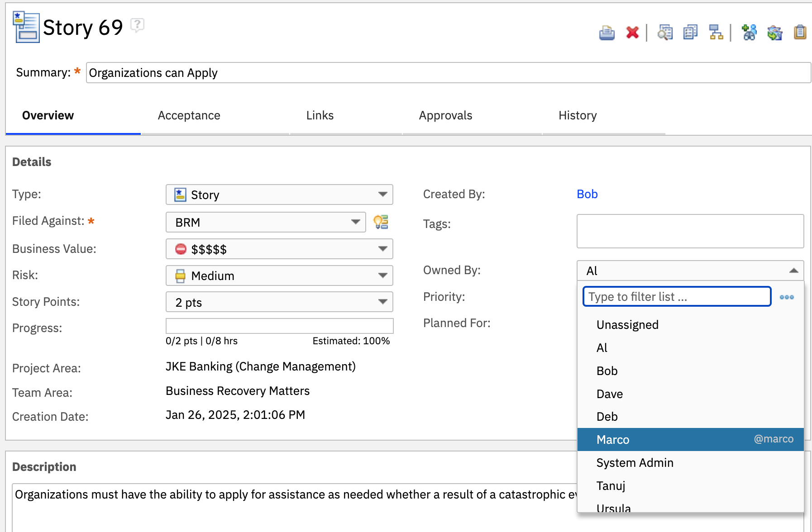
Task: Click find duplicates magnifier icon
Action: 665,33
